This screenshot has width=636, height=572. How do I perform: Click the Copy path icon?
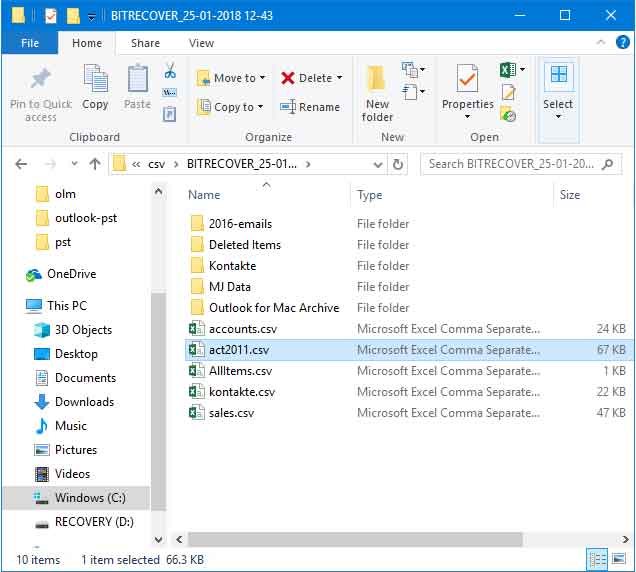[x=170, y=92]
